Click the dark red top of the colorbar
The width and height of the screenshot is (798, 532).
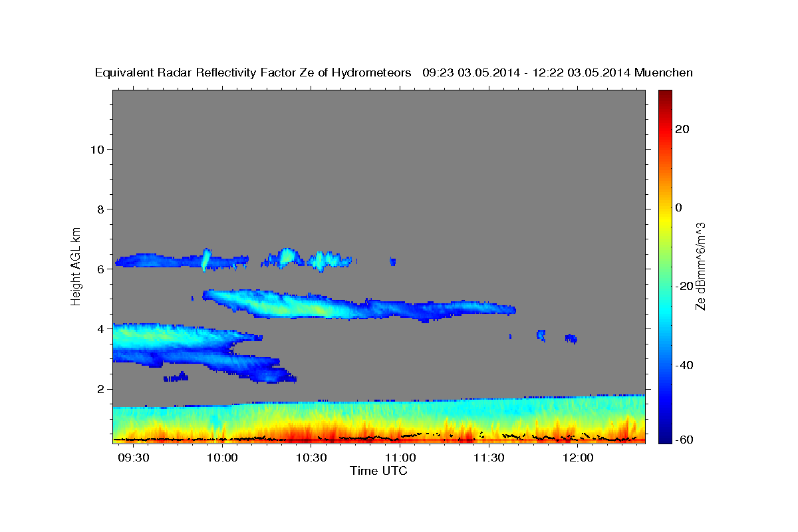tap(664, 94)
